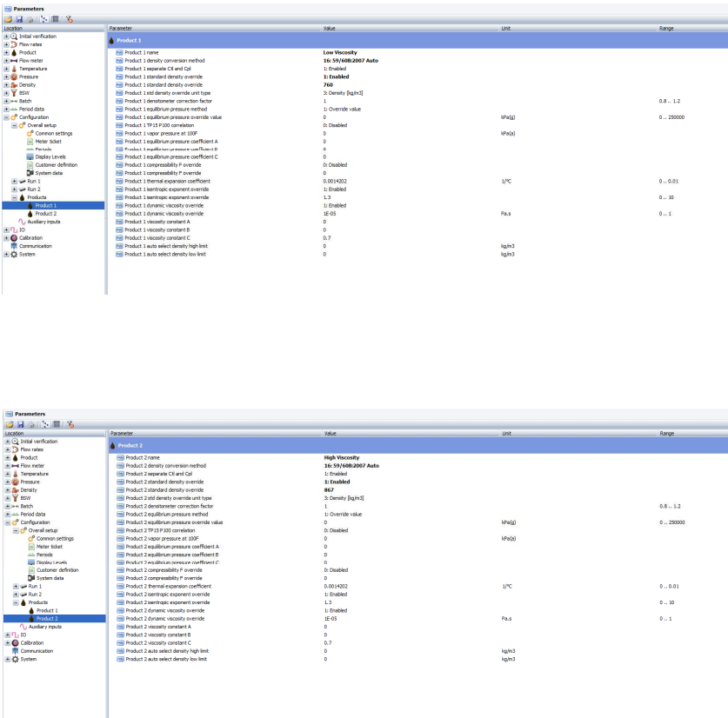Expand Run 1 node in Product 1 window
The width and height of the screenshot is (728, 718).
15,181
